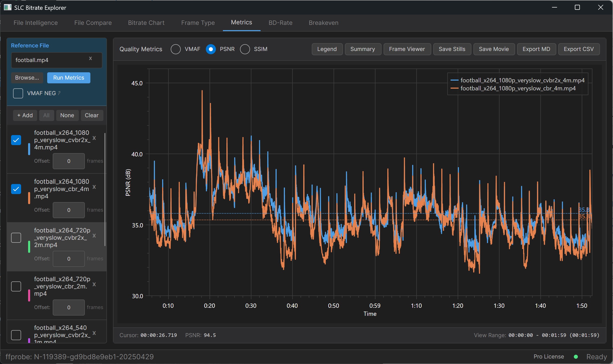
Task: Click the orange color swatch for cbr_4m file
Action: coord(29,198)
